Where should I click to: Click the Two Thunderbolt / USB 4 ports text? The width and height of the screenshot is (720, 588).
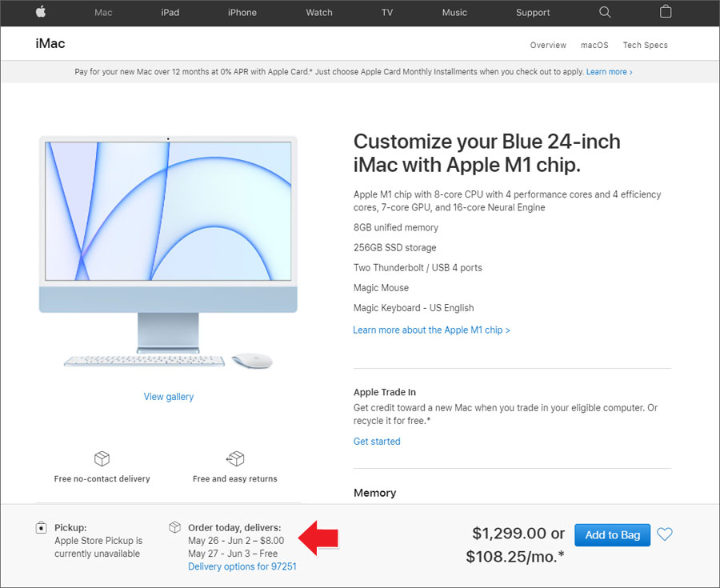tap(418, 268)
